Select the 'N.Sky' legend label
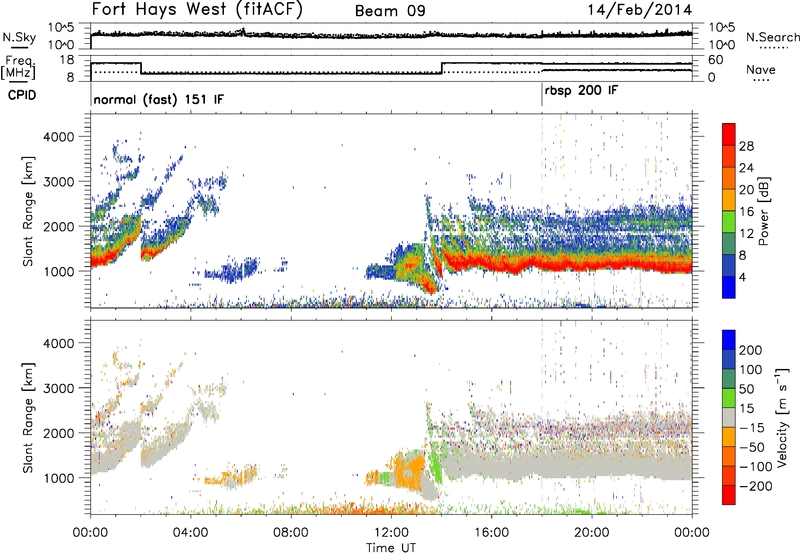The image size is (800, 554). click(19, 37)
